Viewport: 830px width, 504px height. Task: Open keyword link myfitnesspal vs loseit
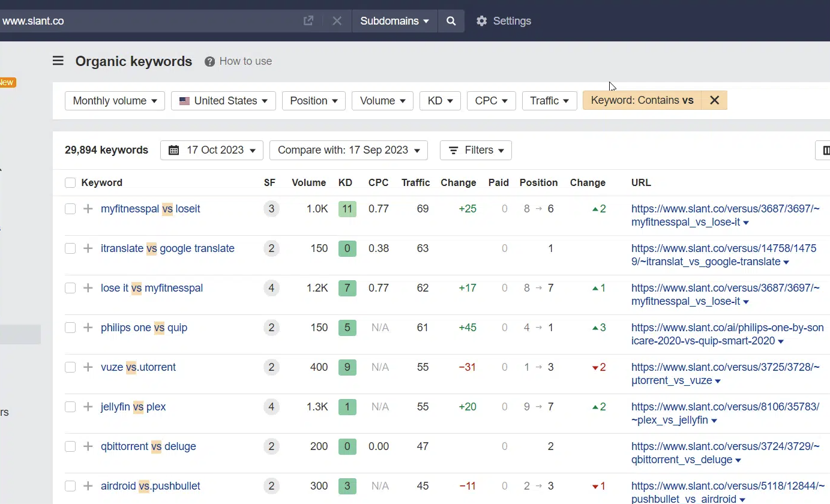pos(151,209)
